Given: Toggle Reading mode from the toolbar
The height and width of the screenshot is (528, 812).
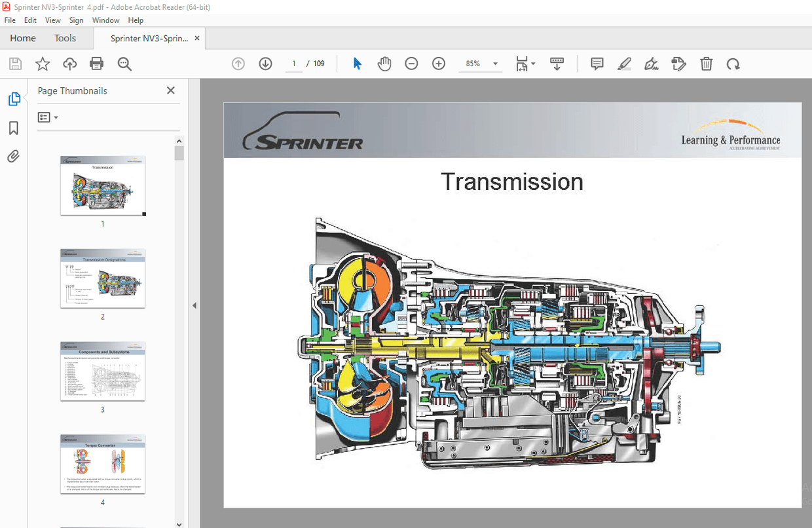Looking at the screenshot, I should pyautogui.click(x=557, y=64).
